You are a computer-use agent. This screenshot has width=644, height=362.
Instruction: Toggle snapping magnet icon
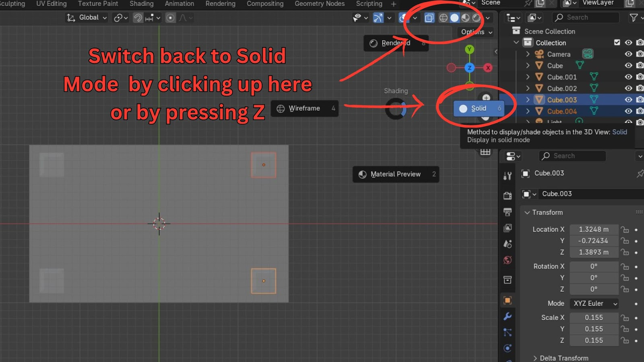tap(138, 18)
